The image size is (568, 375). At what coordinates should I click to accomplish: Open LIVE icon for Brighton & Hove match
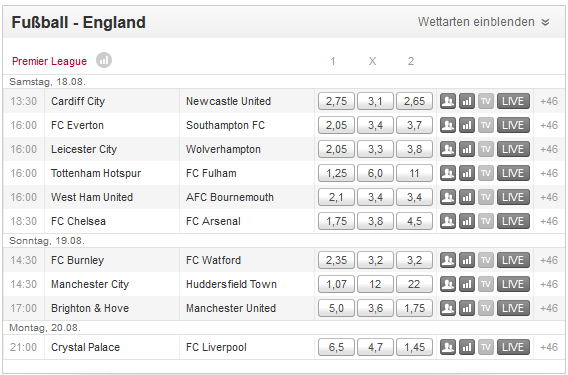click(513, 308)
